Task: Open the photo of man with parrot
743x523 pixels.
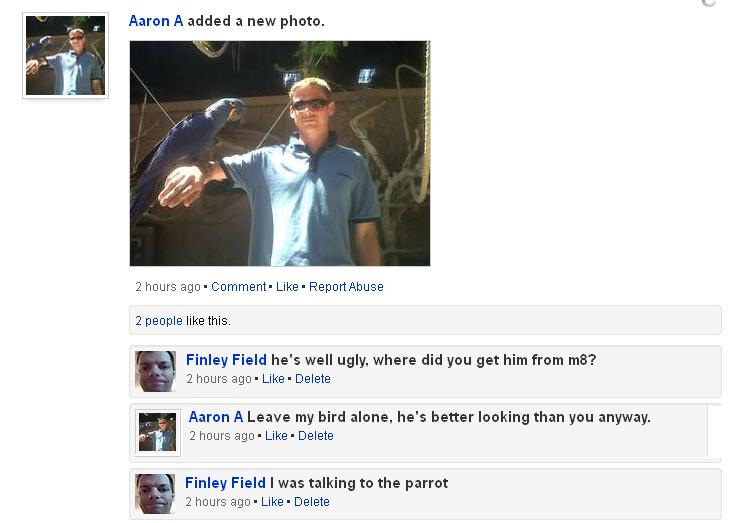Action: (280, 153)
